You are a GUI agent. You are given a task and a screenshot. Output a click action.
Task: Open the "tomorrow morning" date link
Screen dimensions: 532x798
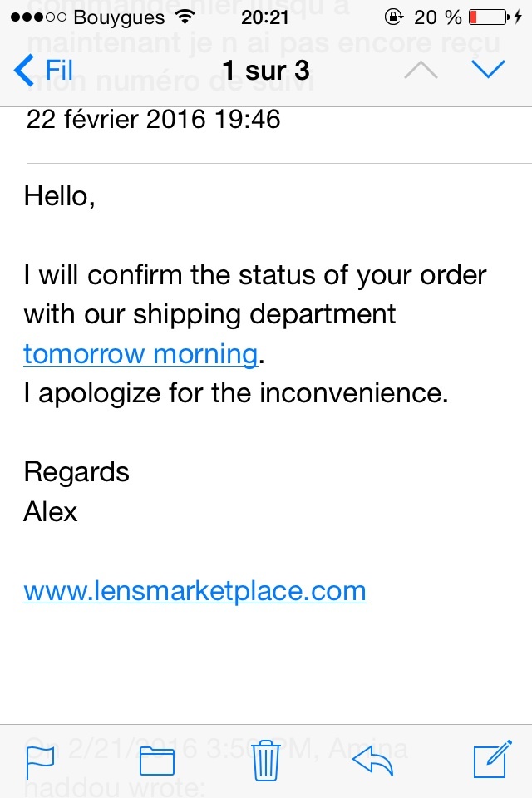pos(140,354)
